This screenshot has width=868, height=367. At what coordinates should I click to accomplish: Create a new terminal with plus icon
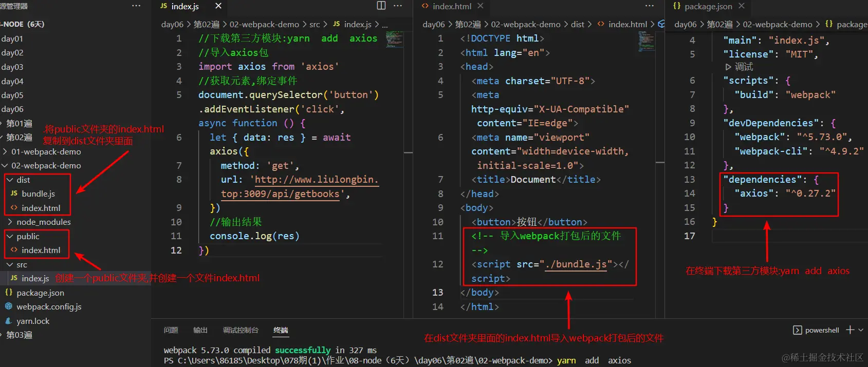[x=850, y=330]
